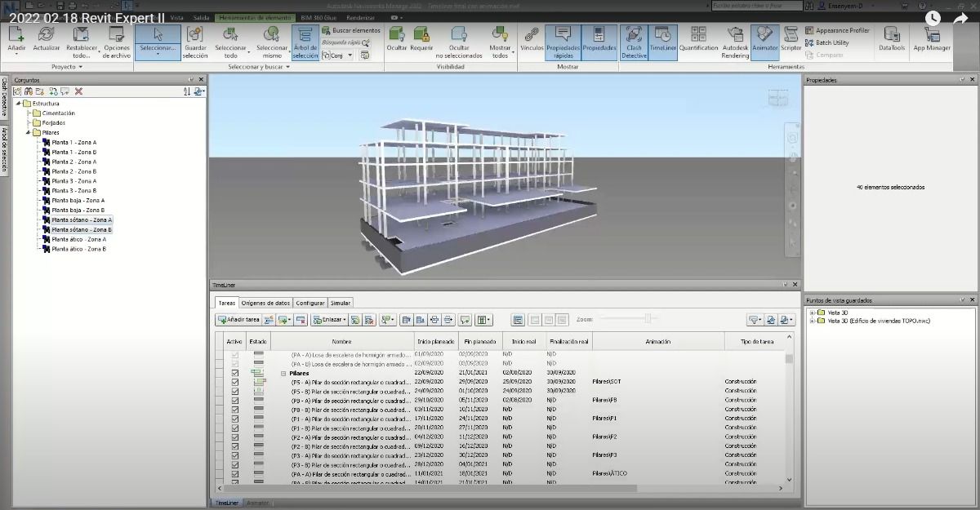Image resolution: width=980 pixels, height=510 pixels.
Task: Open the Scripter tool
Action: pos(791,41)
